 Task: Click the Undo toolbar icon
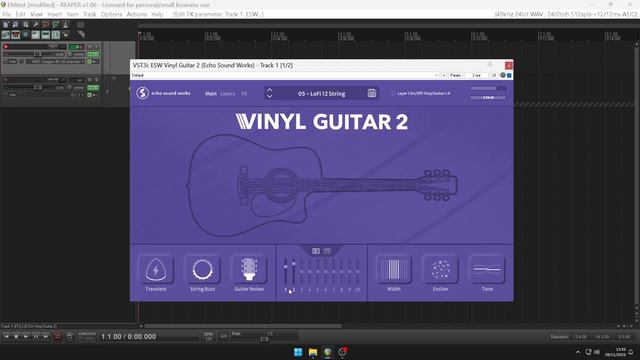[46, 25]
